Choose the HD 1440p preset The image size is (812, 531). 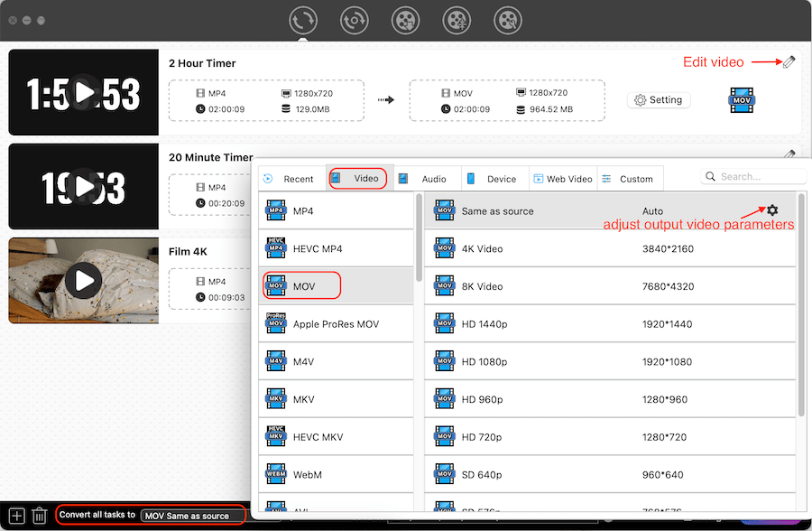(610, 324)
